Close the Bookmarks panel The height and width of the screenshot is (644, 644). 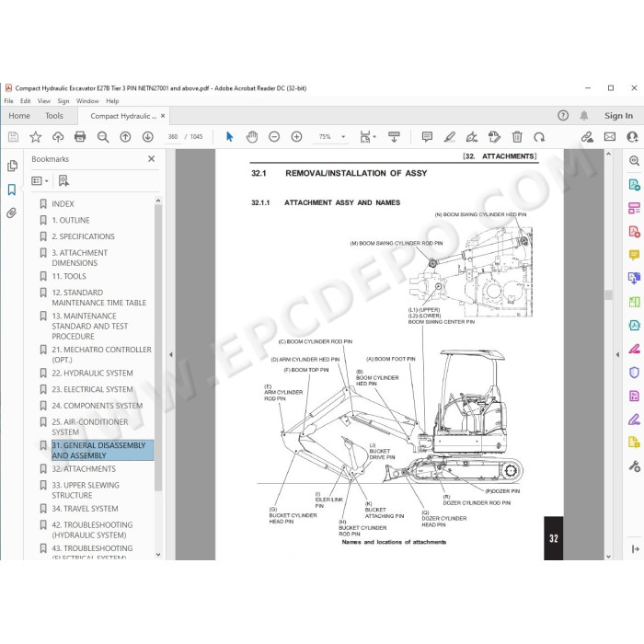152,159
